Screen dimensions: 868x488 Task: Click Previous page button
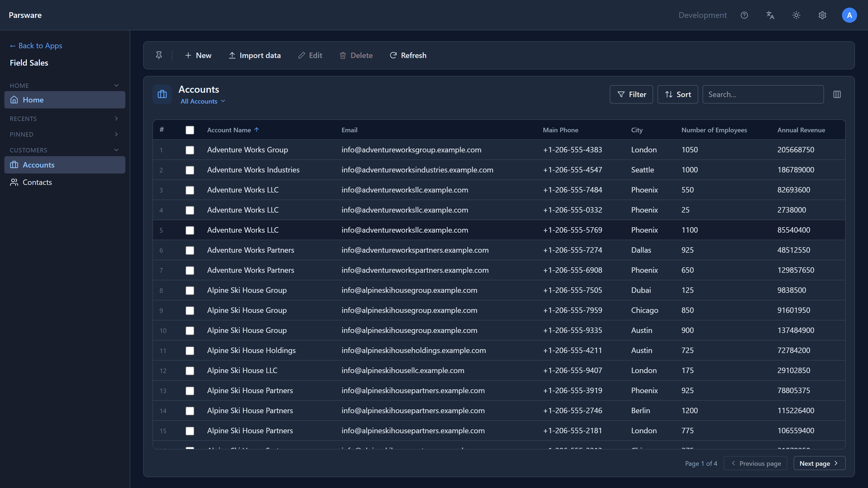[755, 463]
